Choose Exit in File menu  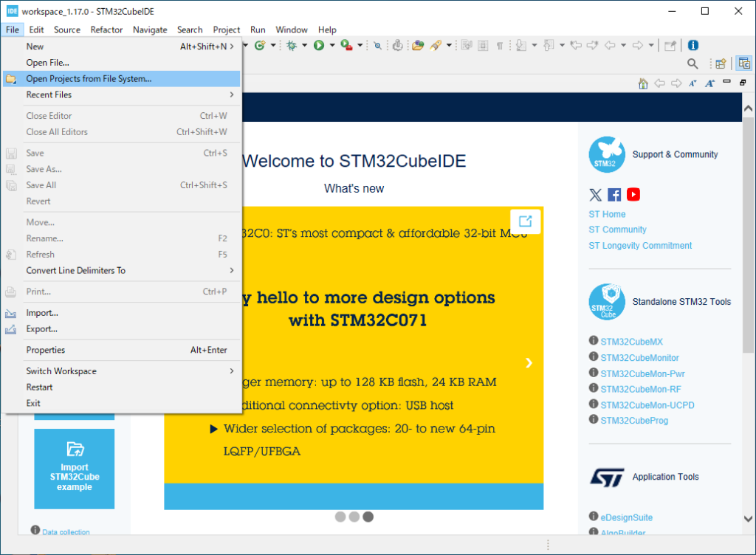(122, 403)
